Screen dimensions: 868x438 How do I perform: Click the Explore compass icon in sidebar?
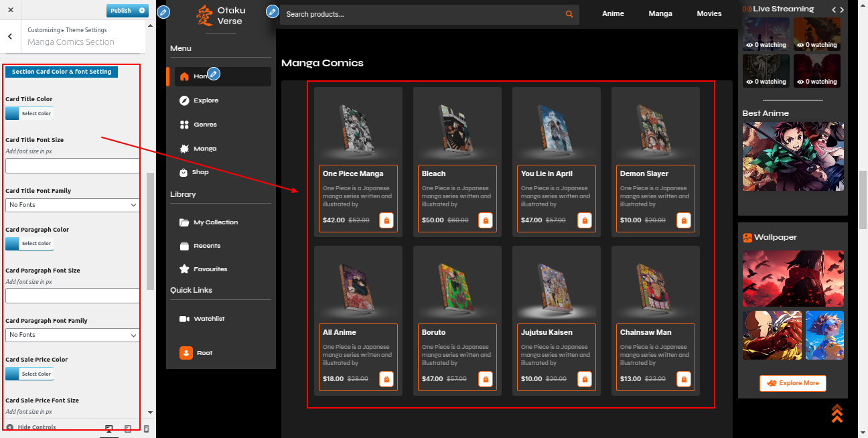pos(184,100)
